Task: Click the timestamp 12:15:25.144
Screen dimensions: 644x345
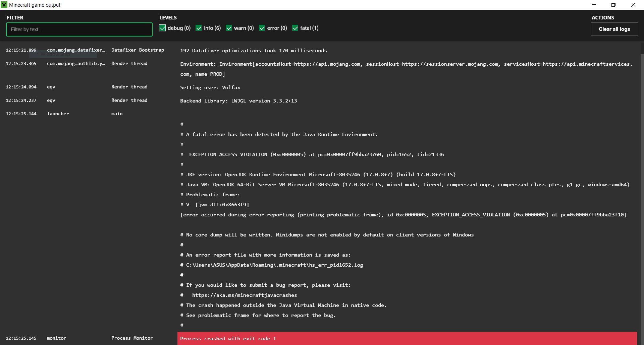Action: (x=21, y=114)
